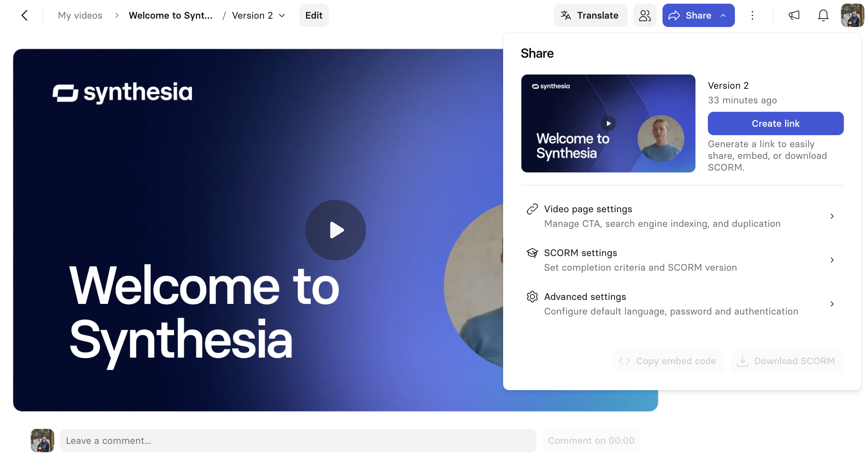Open the collaborators people icon
868x461 pixels.
(645, 15)
